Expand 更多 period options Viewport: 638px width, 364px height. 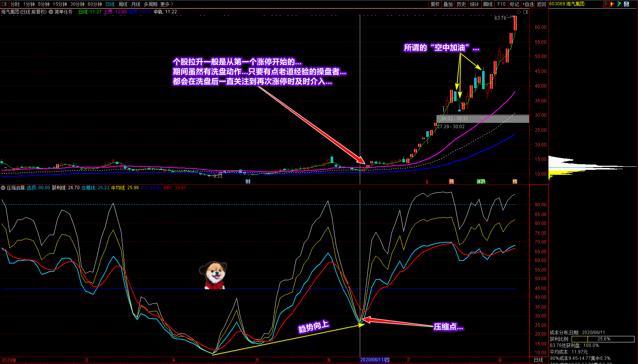point(167,4)
